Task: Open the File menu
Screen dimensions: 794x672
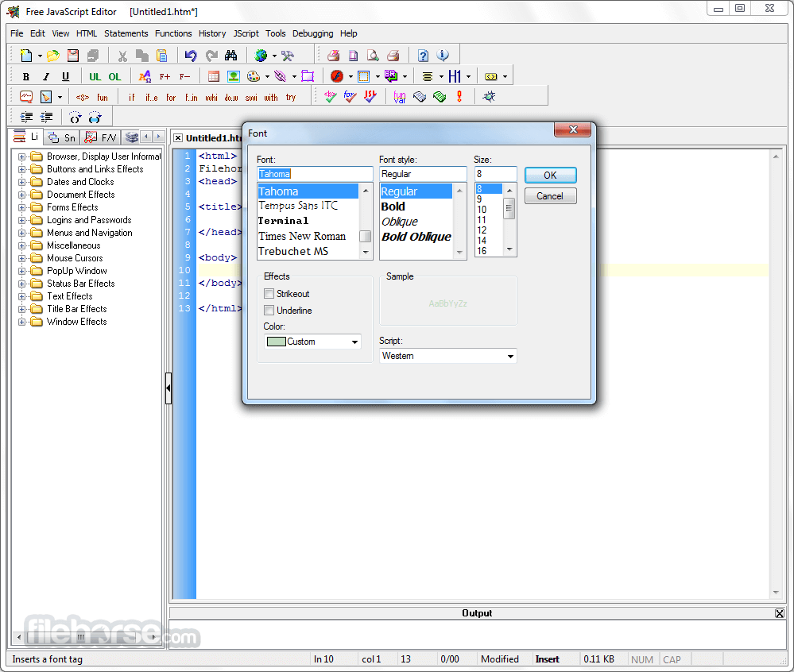Action: (x=17, y=33)
